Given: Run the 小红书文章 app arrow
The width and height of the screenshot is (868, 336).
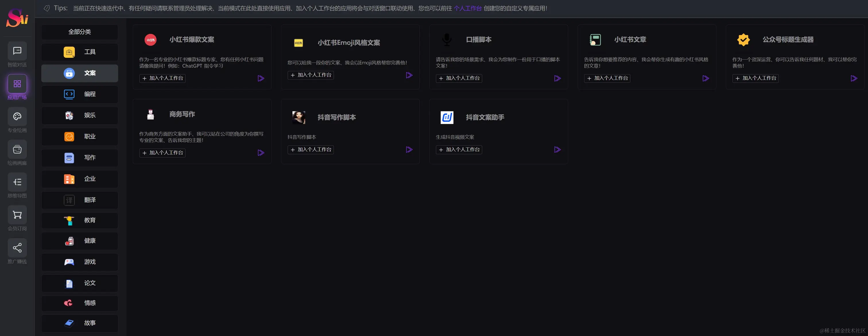Looking at the screenshot, I should pyautogui.click(x=706, y=78).
